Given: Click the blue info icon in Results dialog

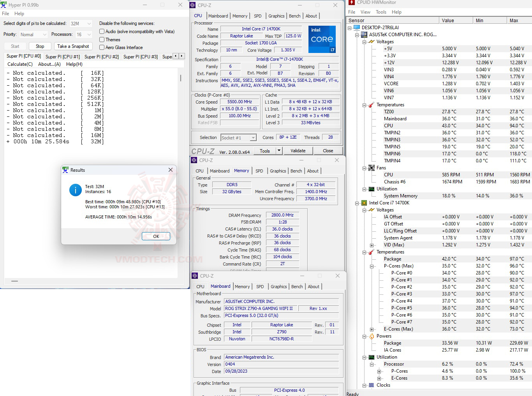Looking at the screenshot, I should 75,190.
